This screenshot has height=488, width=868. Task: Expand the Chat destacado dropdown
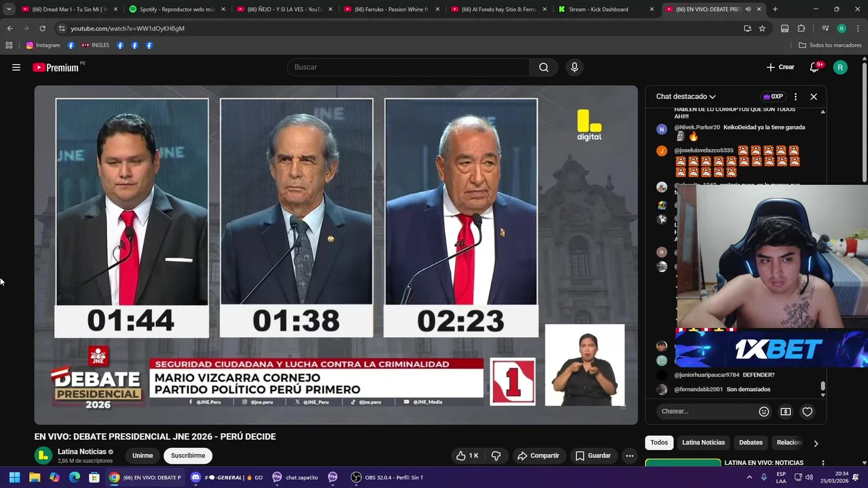(686, 96)
